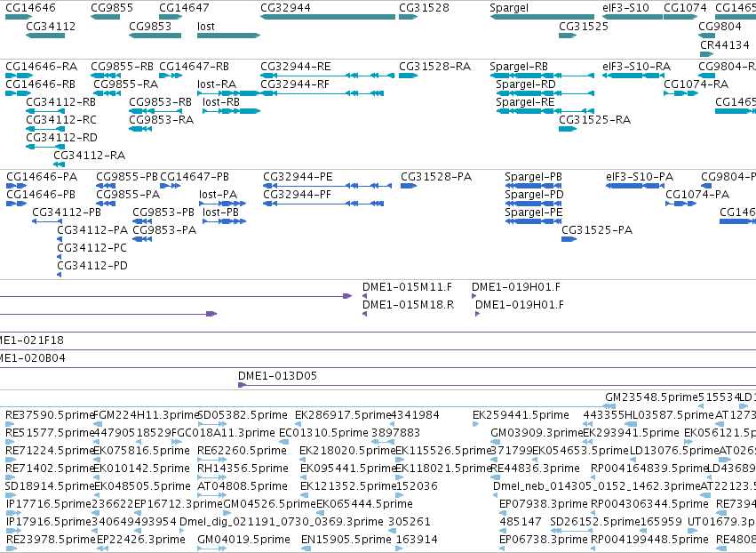The height and width of the screenshot is (553, 756).
Task: Select the CG9853 gene label
Action: [x=150, y=26]
